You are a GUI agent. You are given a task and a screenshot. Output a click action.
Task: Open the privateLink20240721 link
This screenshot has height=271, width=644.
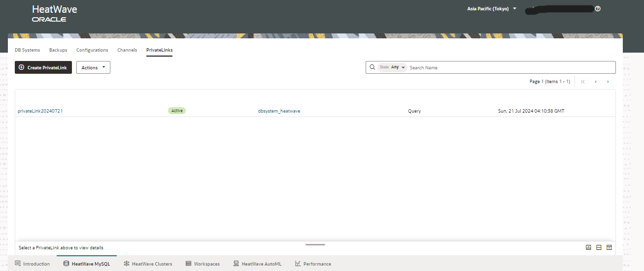40,111
